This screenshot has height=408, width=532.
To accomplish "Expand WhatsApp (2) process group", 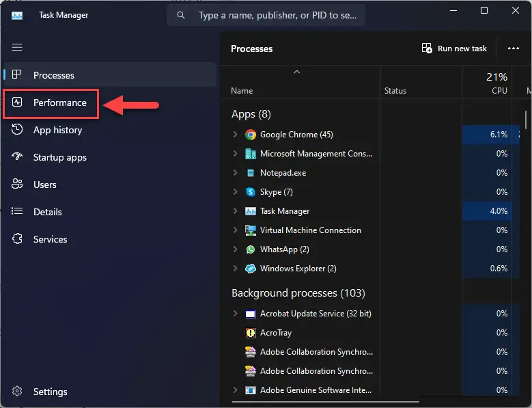I will pos(235,249).
